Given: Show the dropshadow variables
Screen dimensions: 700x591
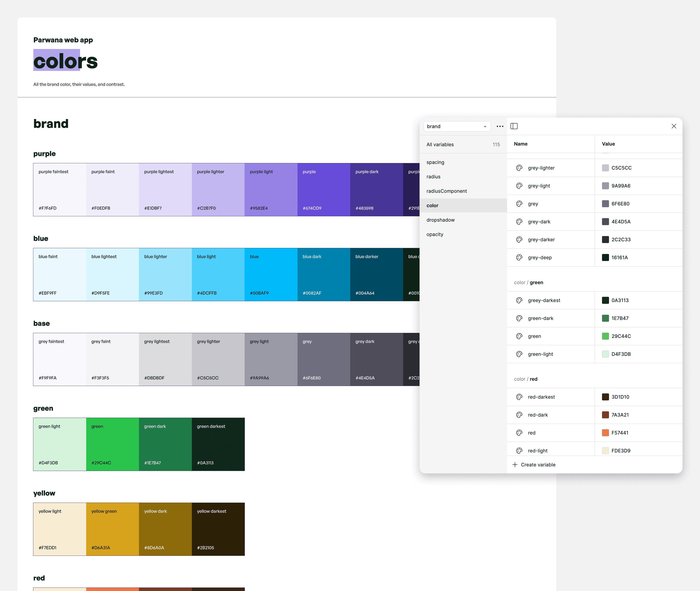Looking at the screenshot, I should point(441,220).
